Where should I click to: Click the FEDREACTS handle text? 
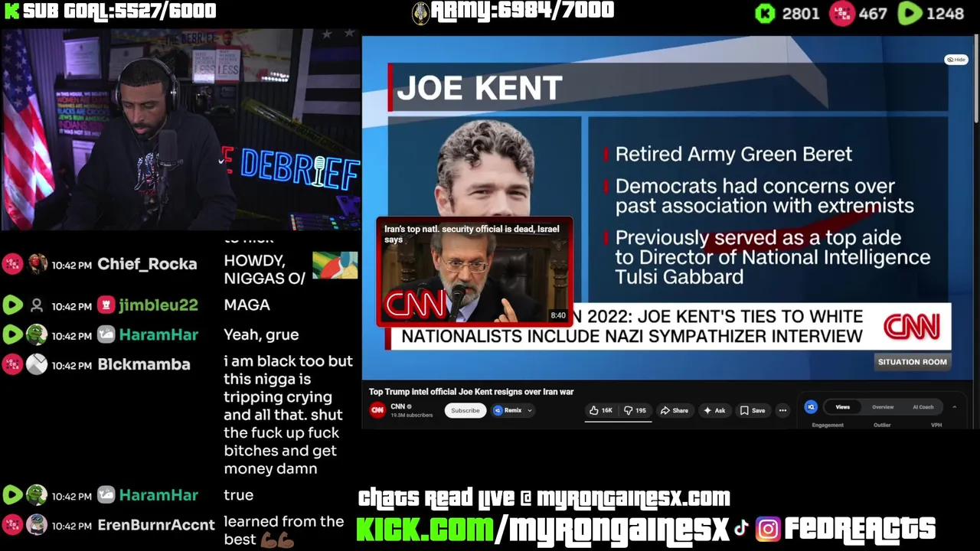(x=859, y=529)
